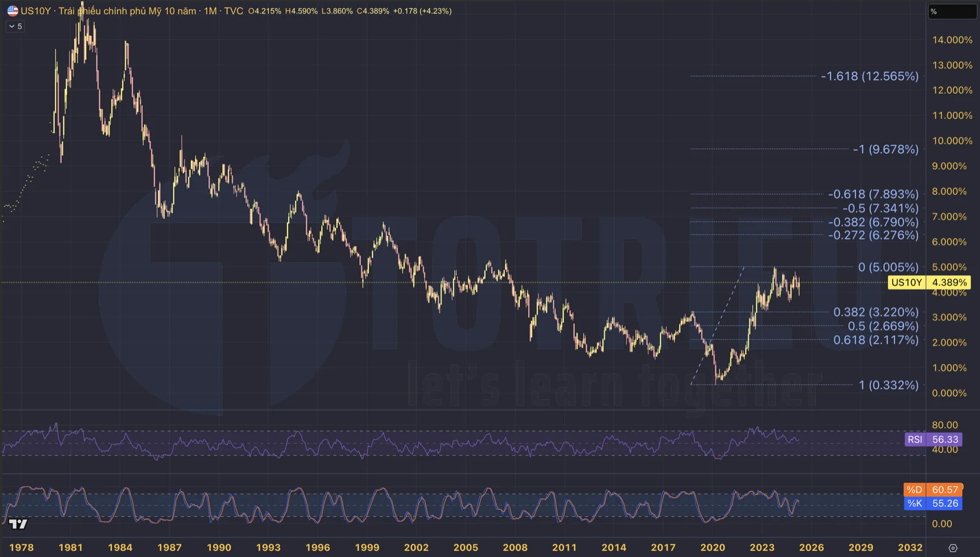The image size is (980, 557).
Task: Open chart settings via the hexagon gear icon
Action: click(953, 548)
